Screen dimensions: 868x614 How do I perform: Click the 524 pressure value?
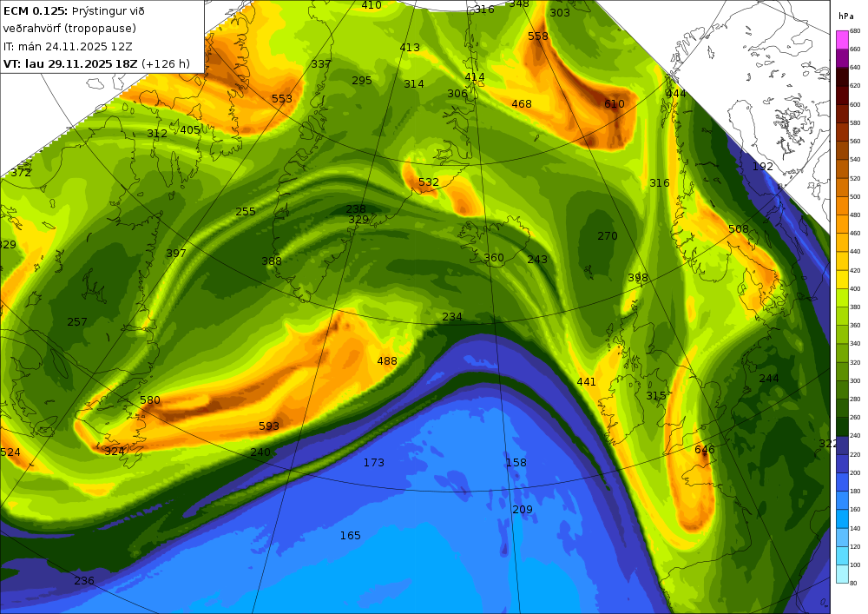[x=10, y=452]
